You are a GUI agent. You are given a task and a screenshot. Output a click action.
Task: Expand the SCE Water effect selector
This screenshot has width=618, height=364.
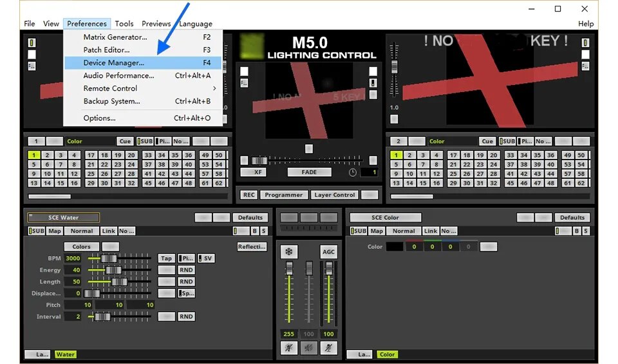pos(63,217)
